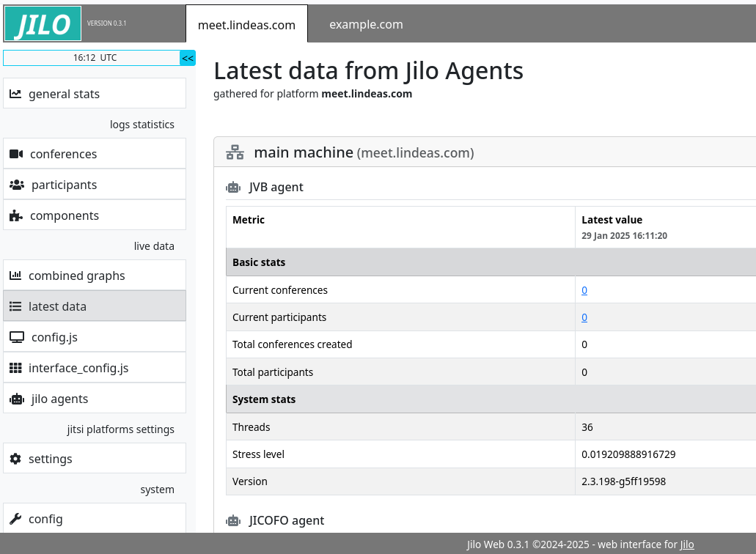Open general stats via chart icon
Viewport: 756px width, 554px height.
15,94
